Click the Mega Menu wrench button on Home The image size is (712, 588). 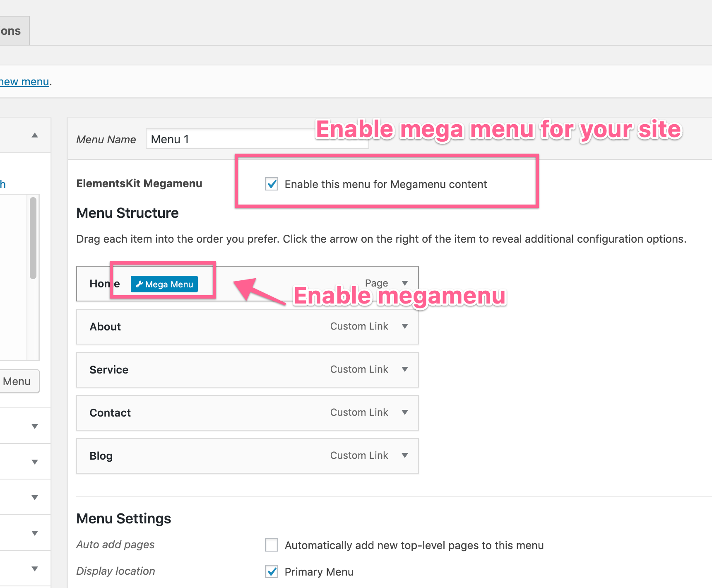click(x=164, y=284)
